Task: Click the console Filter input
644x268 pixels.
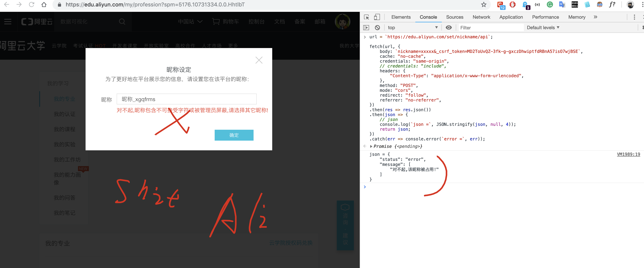Action: click(491, 27)
